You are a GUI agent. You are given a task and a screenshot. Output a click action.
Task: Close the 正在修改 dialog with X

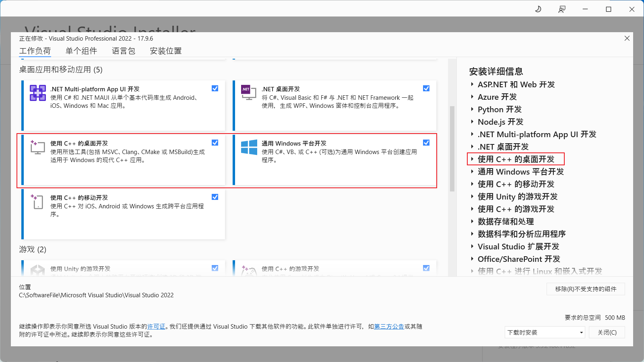(x=627, y=38)
